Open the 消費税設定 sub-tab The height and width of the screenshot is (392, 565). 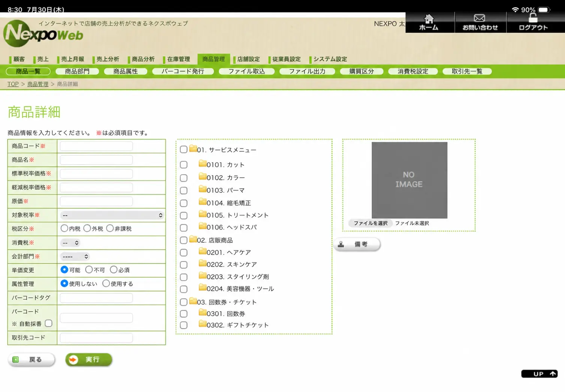(413, 71)
